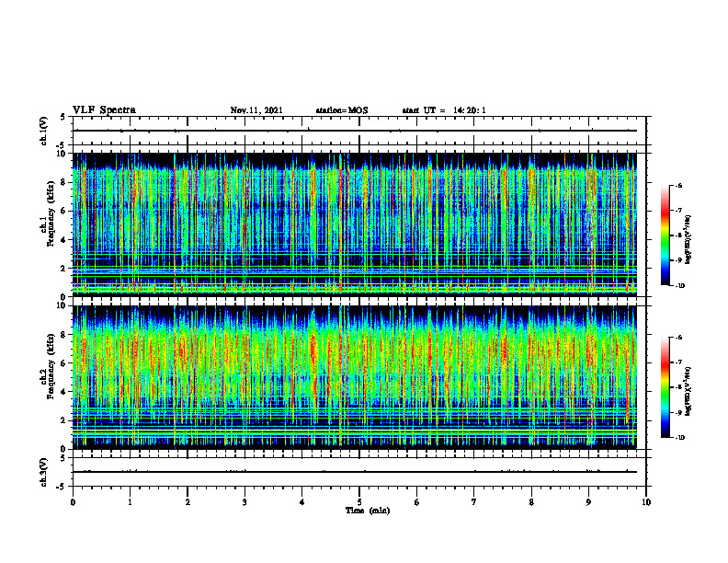The height and width of the screenshot is (563, 728).
Task: Click the "5" tick on ch.1(V) axis
Action: coord(63,117)
